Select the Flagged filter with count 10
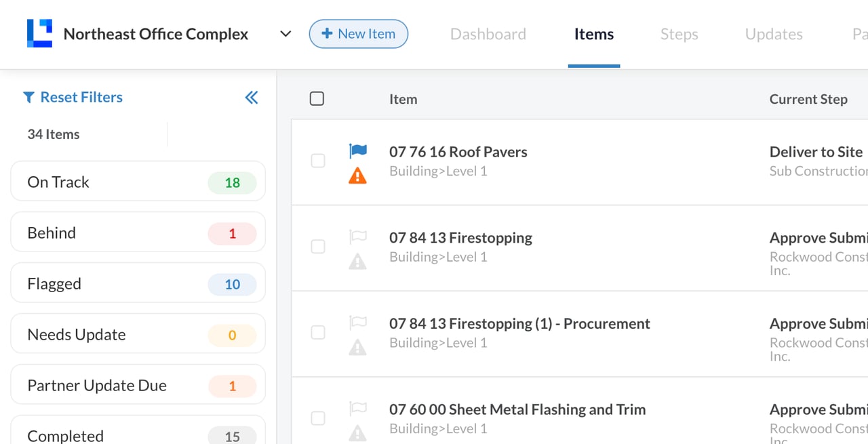 pos(138,283)
